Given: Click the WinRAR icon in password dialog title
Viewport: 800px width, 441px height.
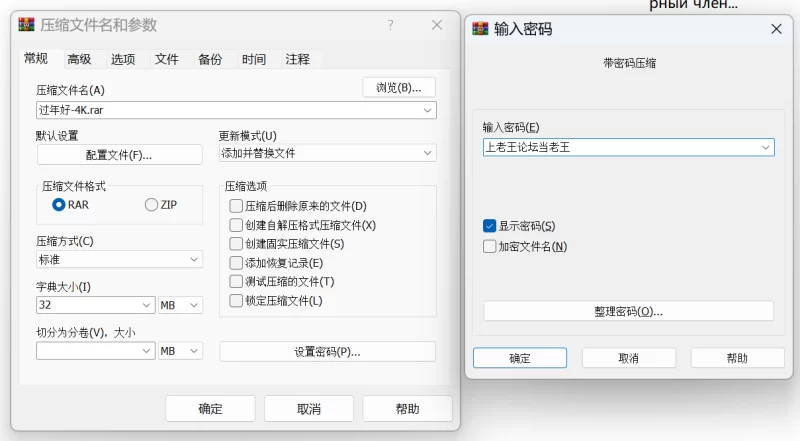Looking at the screenshot, I should click(480, 29).
